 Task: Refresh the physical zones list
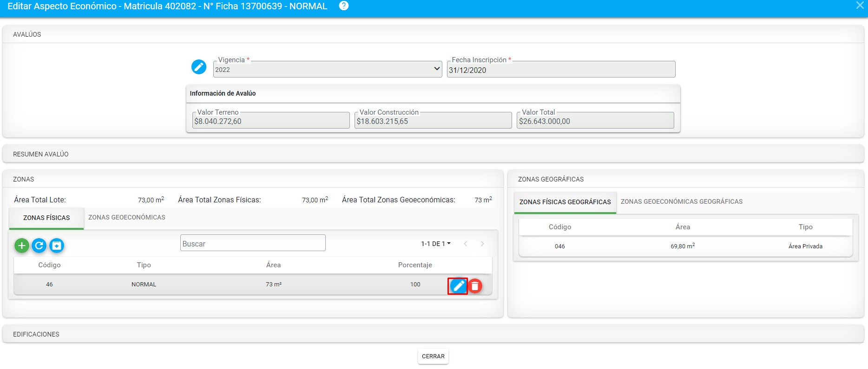[39, 246]
